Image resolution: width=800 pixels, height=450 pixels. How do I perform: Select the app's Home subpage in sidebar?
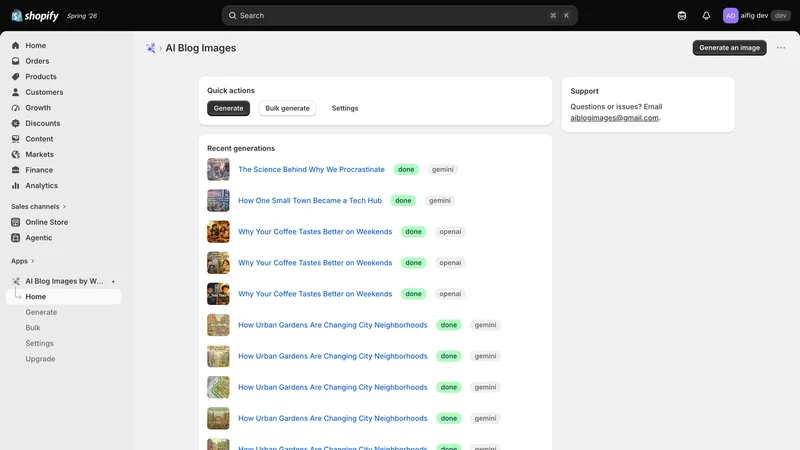click(63, 296)
